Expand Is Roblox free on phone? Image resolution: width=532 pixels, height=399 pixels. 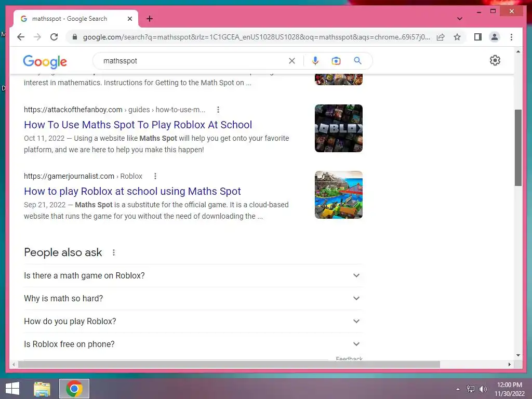tap(193, 344)
